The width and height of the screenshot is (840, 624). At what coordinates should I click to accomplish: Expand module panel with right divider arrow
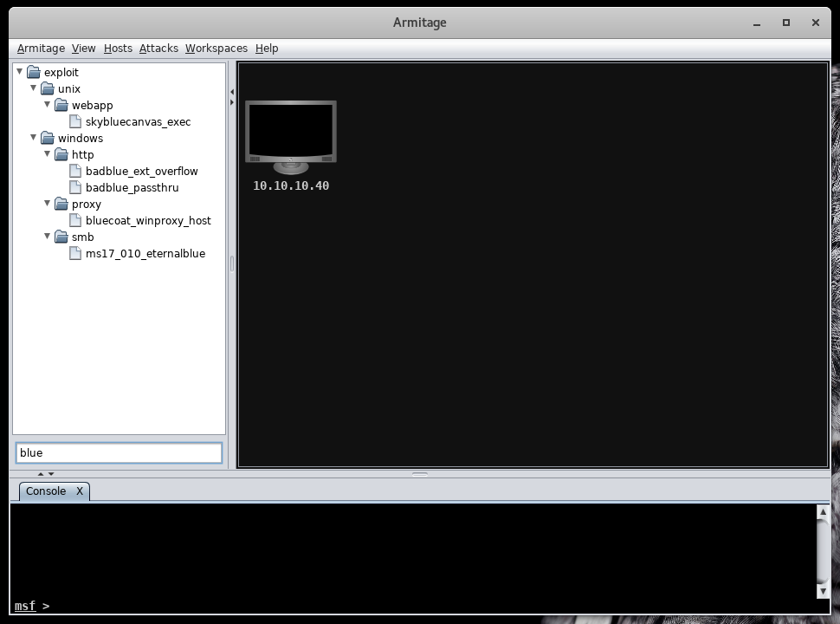[x=232, y=102]
